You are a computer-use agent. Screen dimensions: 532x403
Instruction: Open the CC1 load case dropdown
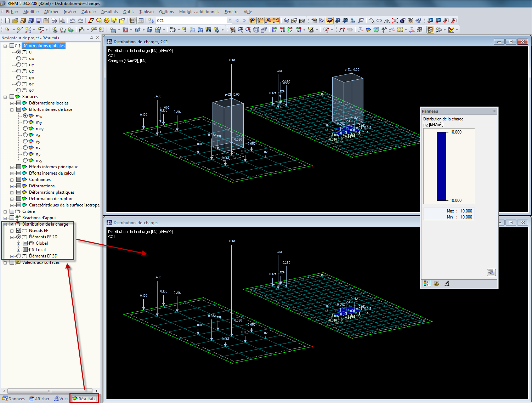[x=230, y=21]
